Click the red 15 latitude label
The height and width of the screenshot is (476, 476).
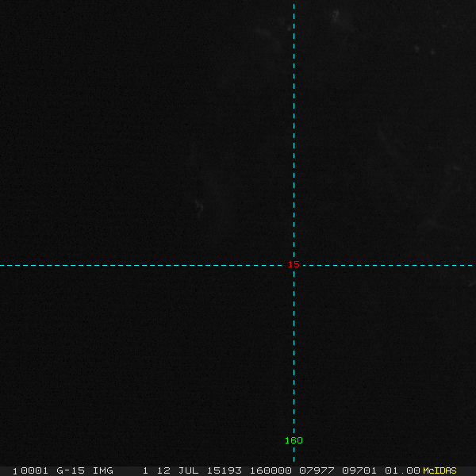294,264
